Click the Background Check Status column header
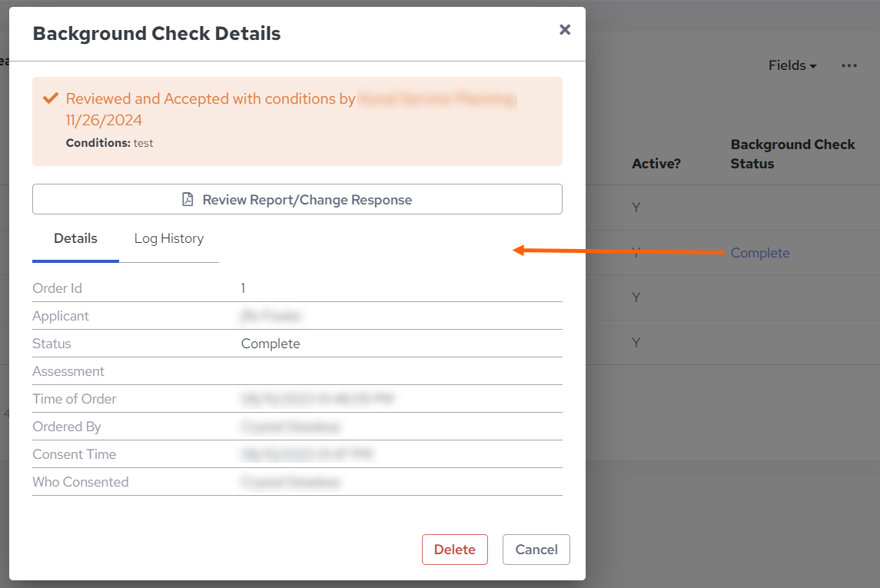Viewport: 880px width, 588px height. tap(792, 154)
